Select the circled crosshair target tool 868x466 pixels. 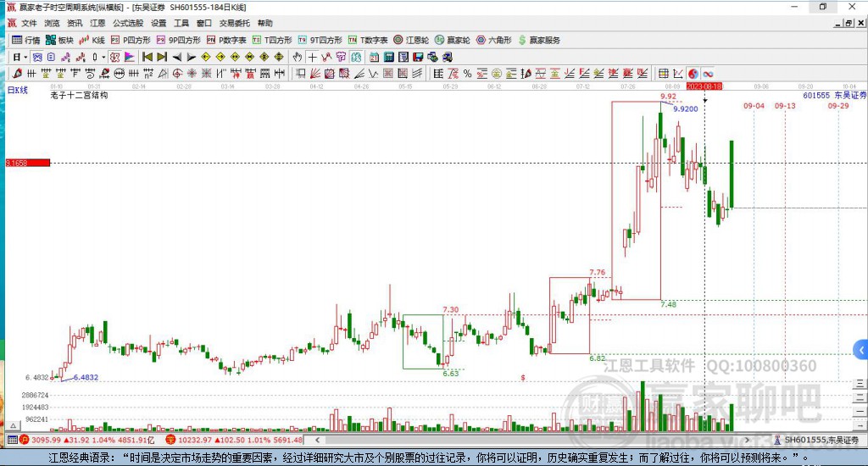(177, 74)
